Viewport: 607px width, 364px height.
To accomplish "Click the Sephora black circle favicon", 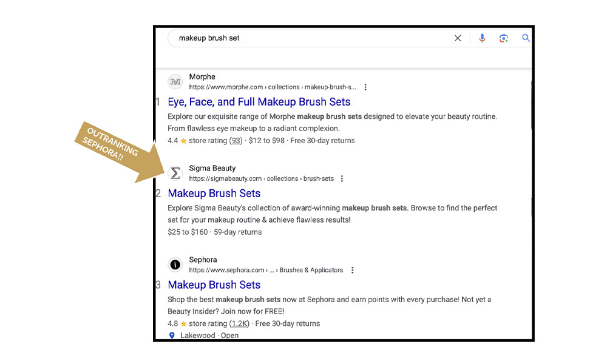I will (175, 265).
